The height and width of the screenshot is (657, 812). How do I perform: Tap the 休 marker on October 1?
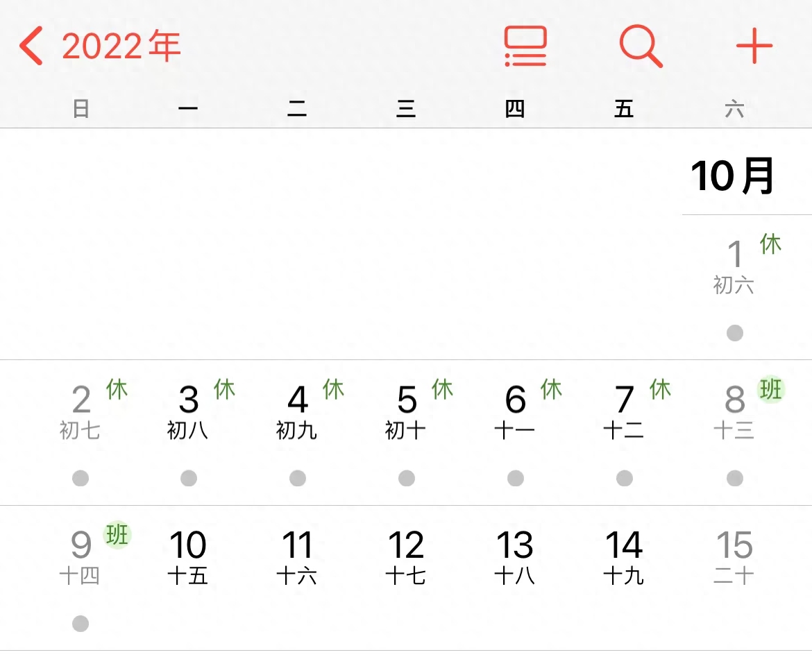pos(770,244)
